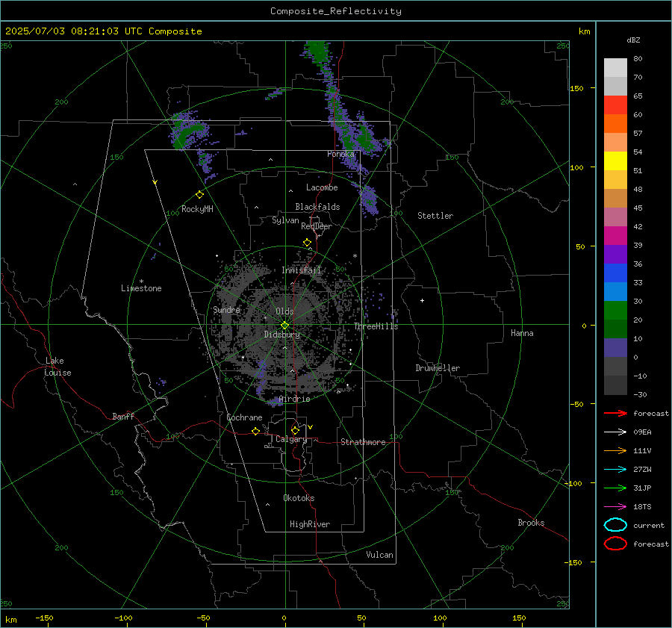Click the Cochrane city label
Image resolution: width=672 pixels, height=628 pixels.
pyautogui.click(x=244, y=417)
